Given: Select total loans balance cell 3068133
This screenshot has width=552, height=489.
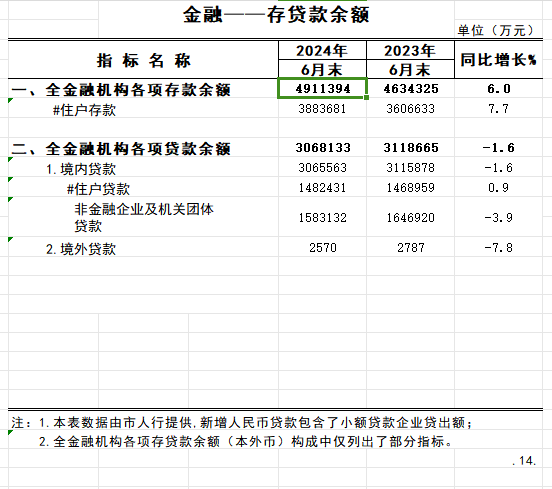Looking at the screenshot, I should (322, 148).
